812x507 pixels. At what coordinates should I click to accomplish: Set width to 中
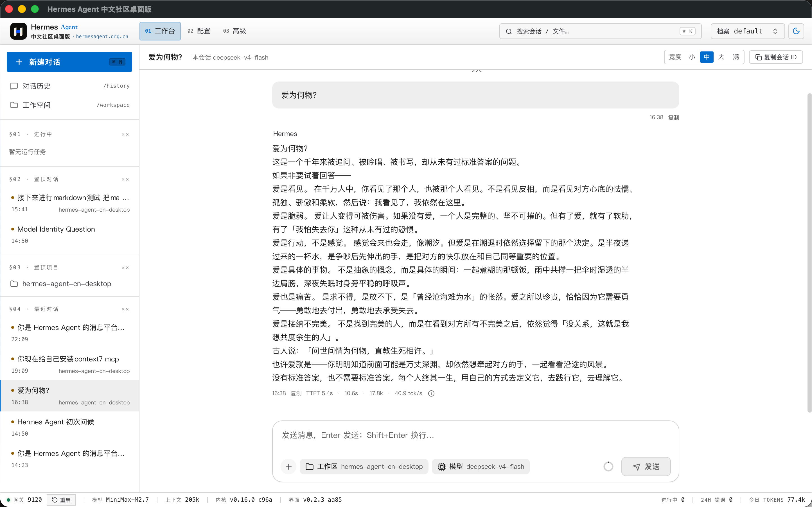[707, 57]
